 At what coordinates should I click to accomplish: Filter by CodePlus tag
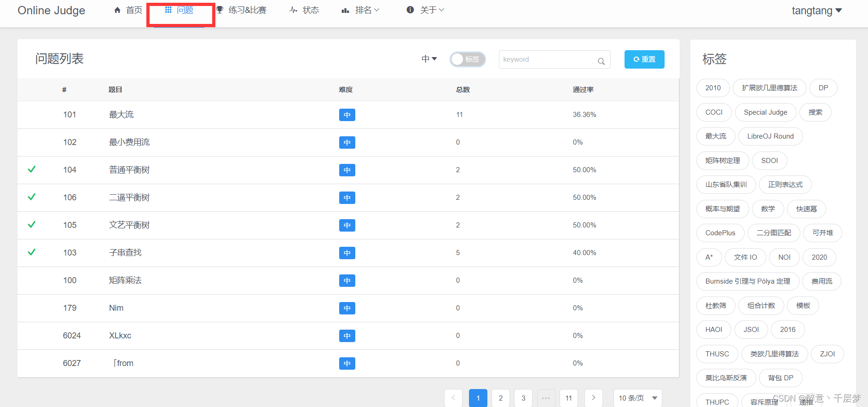(720, 233)
